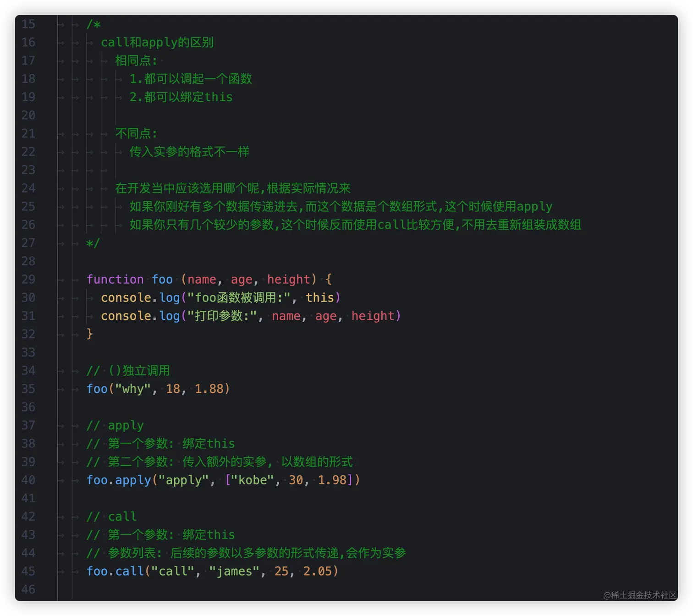Click line number 40 in gutter

point(28,480)
